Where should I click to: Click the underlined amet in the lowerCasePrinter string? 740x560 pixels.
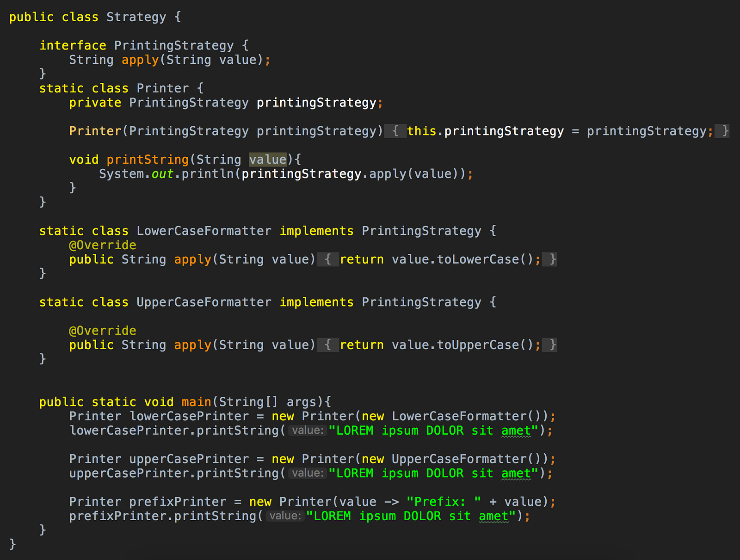click(x=516, y=431)
